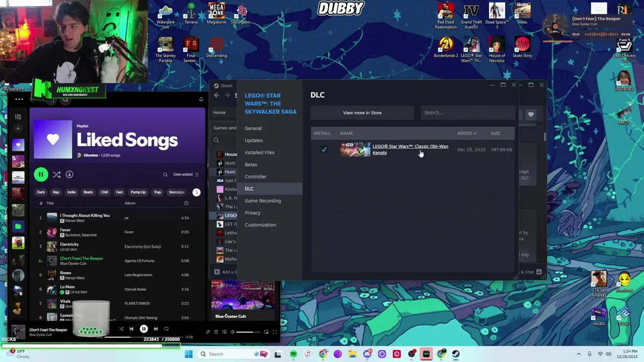Viewport: 644px width, 362px height.
Task: Enter Spotify full screen mode
Action: pos(275,332)
